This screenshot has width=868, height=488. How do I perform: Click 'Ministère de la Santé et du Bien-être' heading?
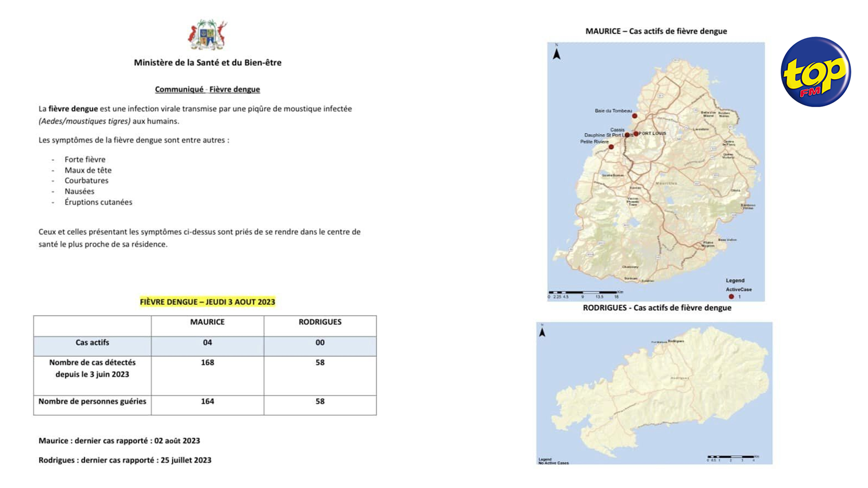tap(208, 63)
